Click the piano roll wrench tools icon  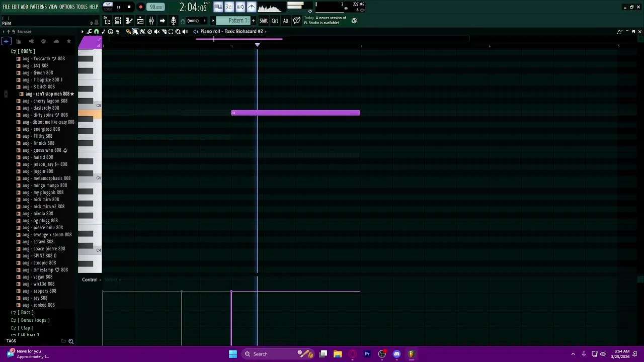(90, 32)
